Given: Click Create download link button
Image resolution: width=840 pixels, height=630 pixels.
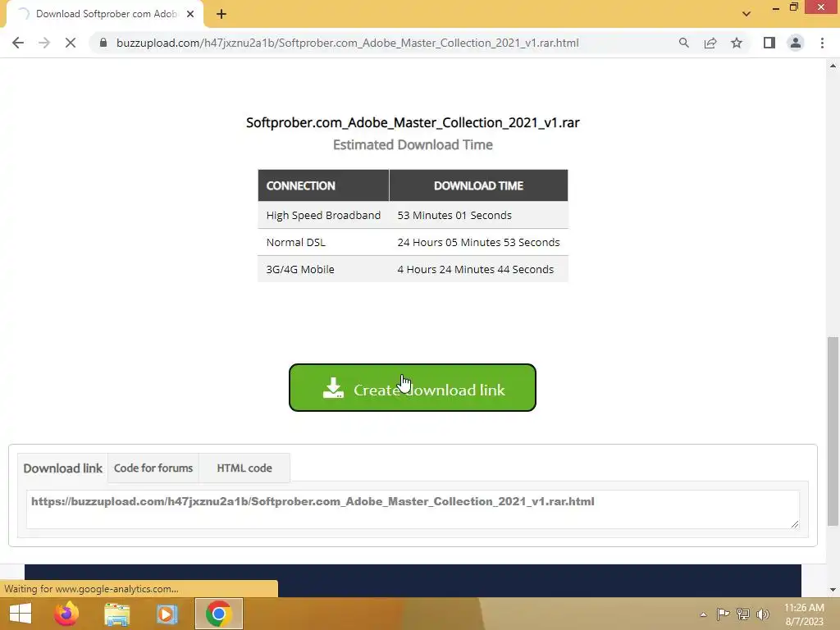Looking at the screenshot, I should point(413,388).
